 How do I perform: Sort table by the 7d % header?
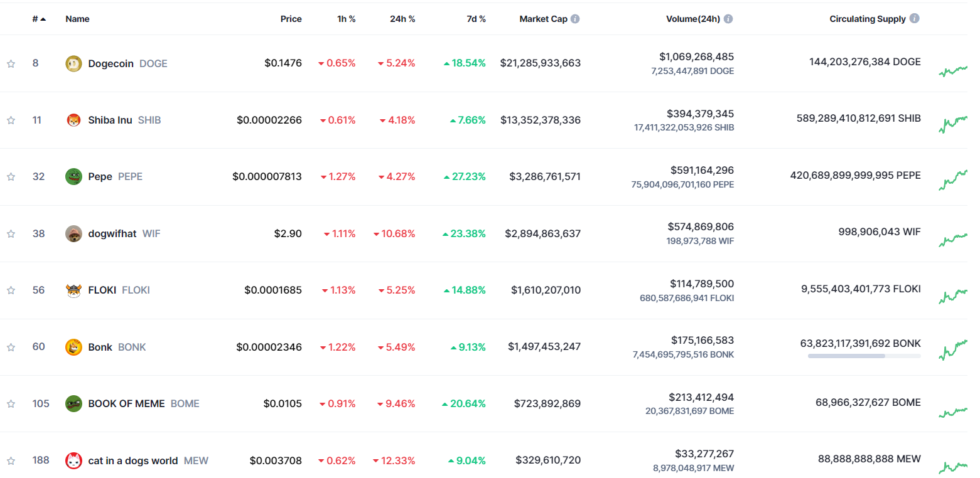(476, 19)
